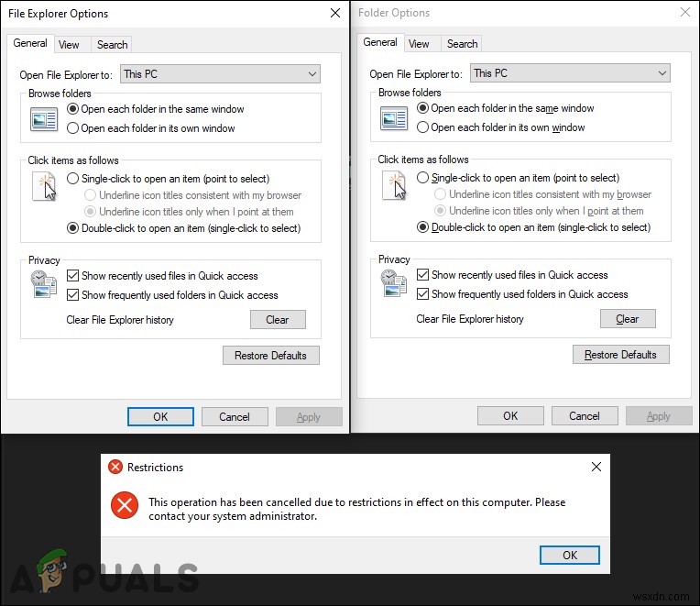700x606 pixels.
Task: Click Restore Defaults in Folder Options
Action: pos(621,355)
